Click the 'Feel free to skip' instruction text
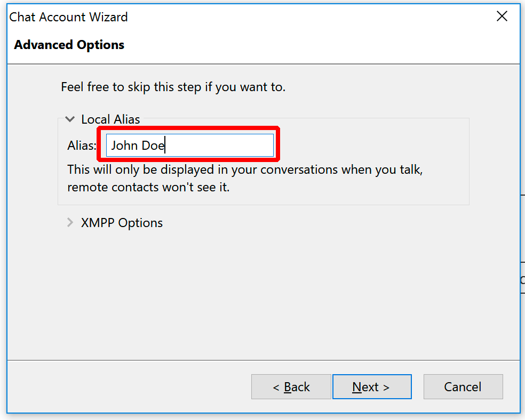 point(173,87)
